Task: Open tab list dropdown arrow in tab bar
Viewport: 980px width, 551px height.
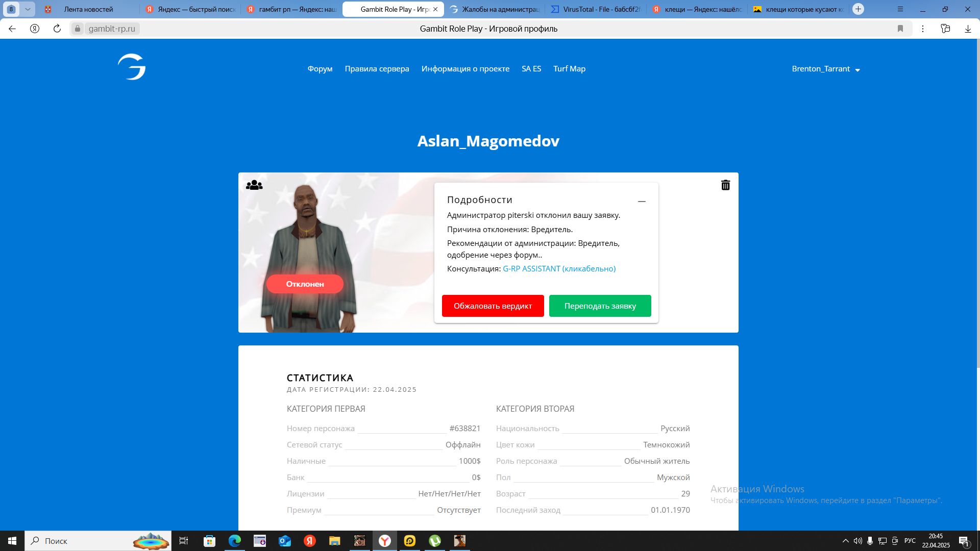Action: point(28,9)
